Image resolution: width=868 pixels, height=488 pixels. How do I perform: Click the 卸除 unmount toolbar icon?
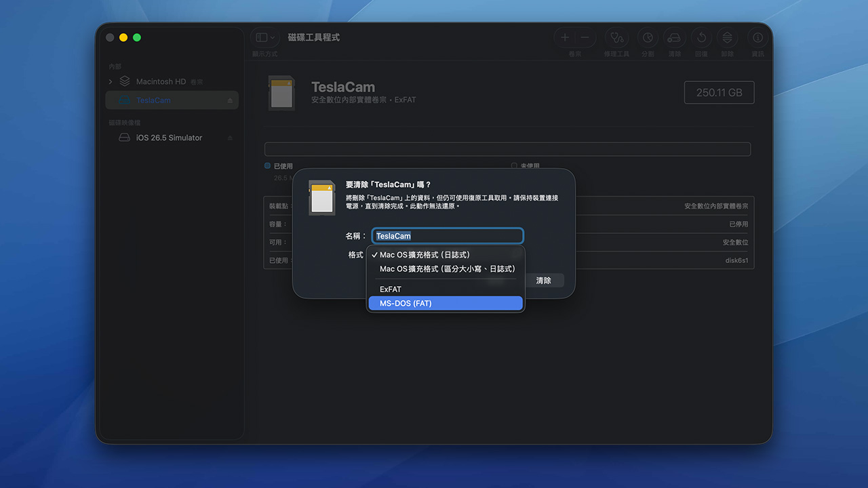728,38
